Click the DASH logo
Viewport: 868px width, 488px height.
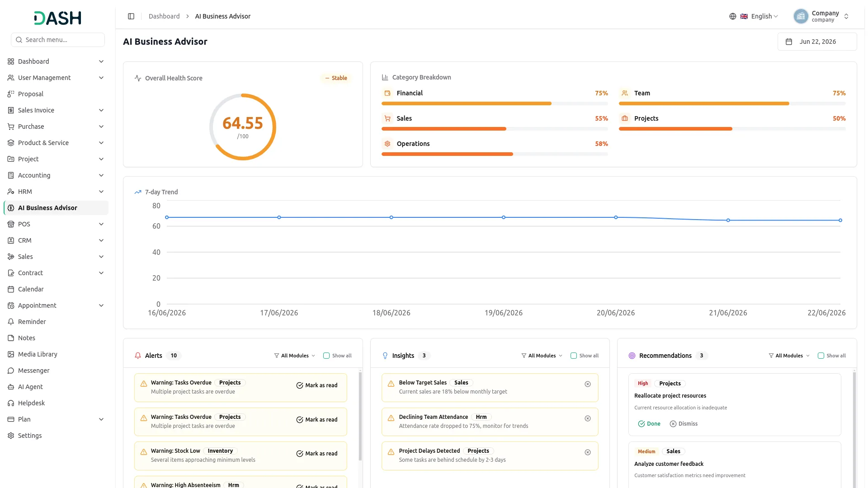click(x=58, y=18)
